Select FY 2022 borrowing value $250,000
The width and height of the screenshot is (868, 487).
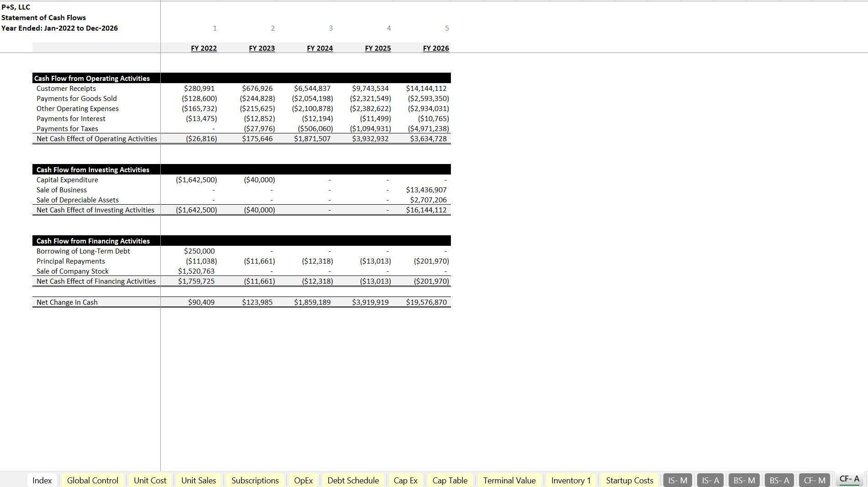click(x=199, y=251)
